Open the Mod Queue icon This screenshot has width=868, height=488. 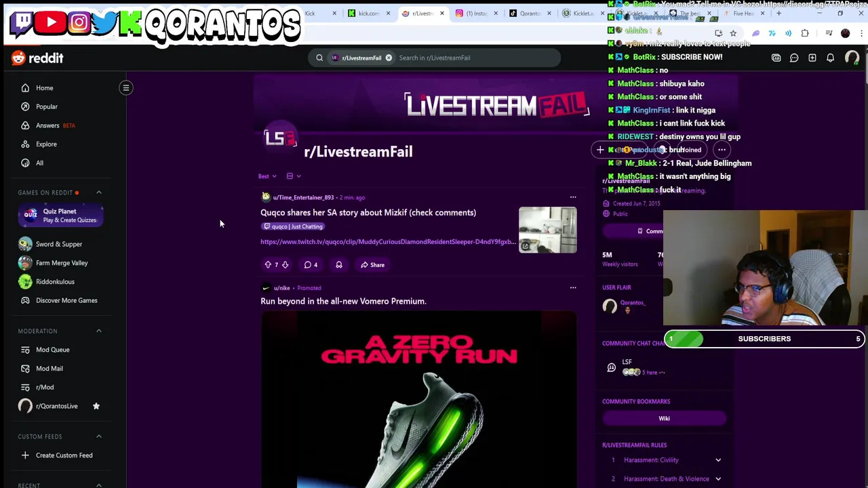tap(25, 350)
